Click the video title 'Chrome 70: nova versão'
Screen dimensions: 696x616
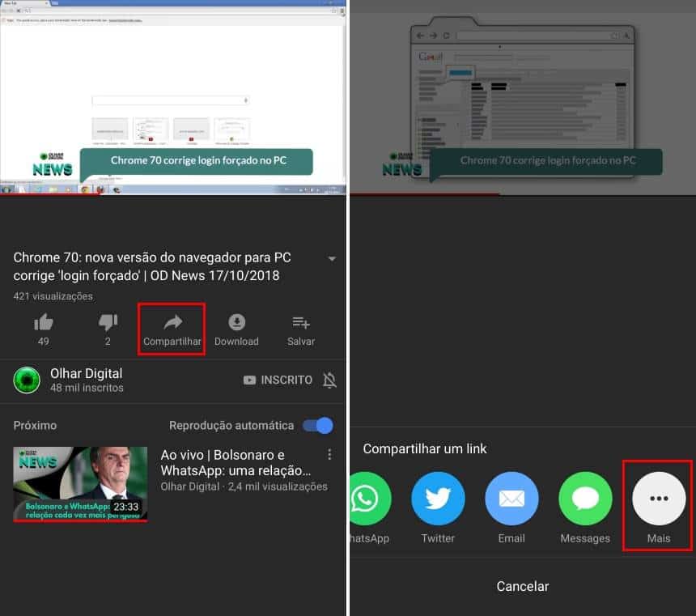(x=152, y=266)
